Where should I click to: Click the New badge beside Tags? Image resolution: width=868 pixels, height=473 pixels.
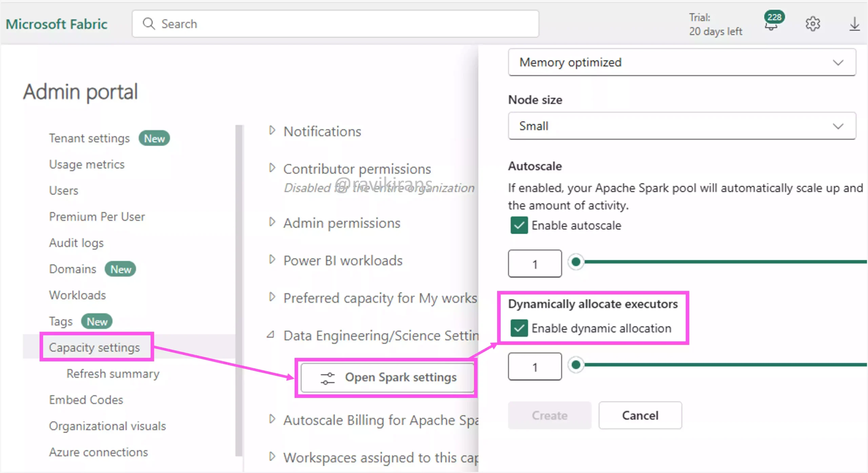click(x=97, y=321)
